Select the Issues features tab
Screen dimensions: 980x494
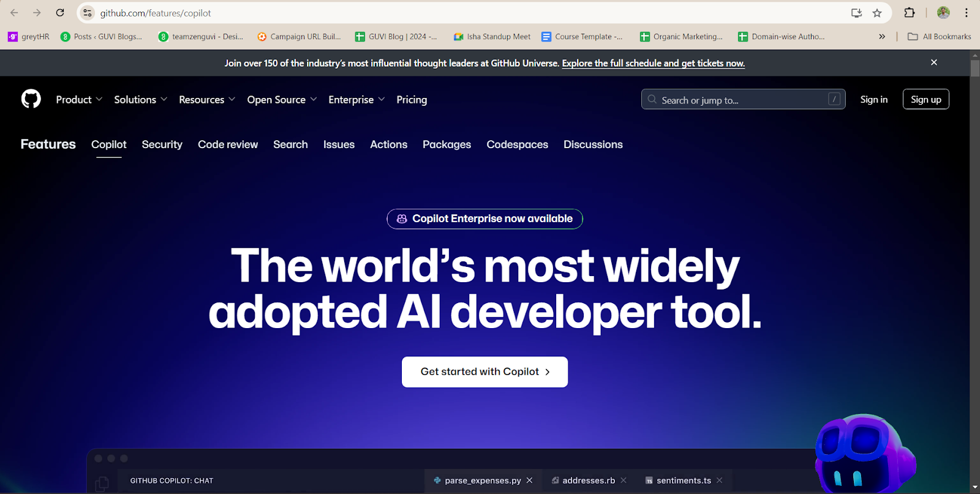point(339,144)
